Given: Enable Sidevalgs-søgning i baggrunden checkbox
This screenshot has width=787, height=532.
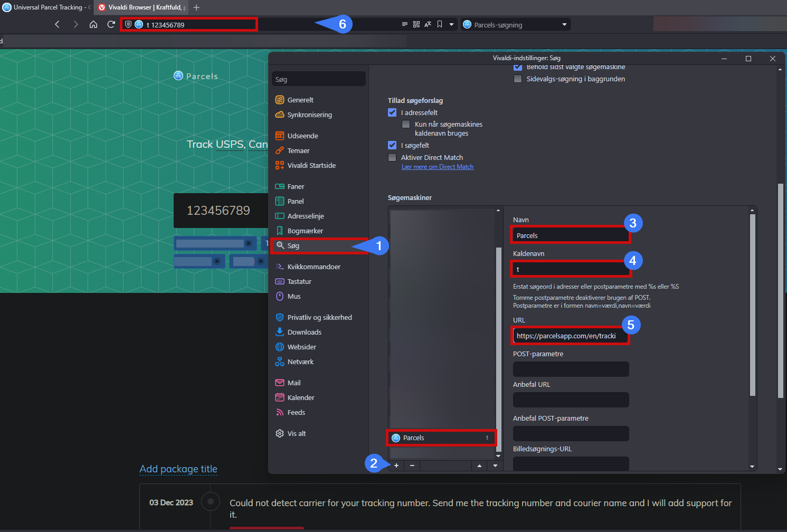Looking at the screenshot, I should point(518,79).
